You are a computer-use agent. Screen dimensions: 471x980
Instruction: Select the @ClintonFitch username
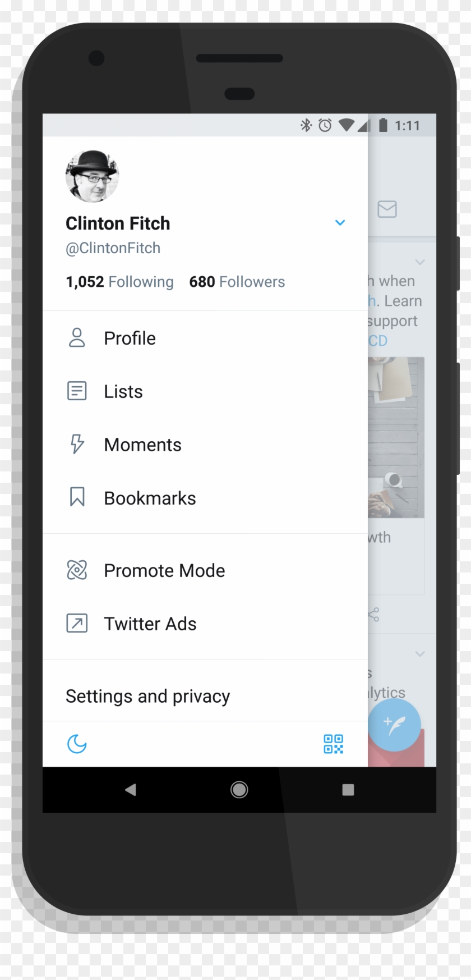(x=113, y=248)
